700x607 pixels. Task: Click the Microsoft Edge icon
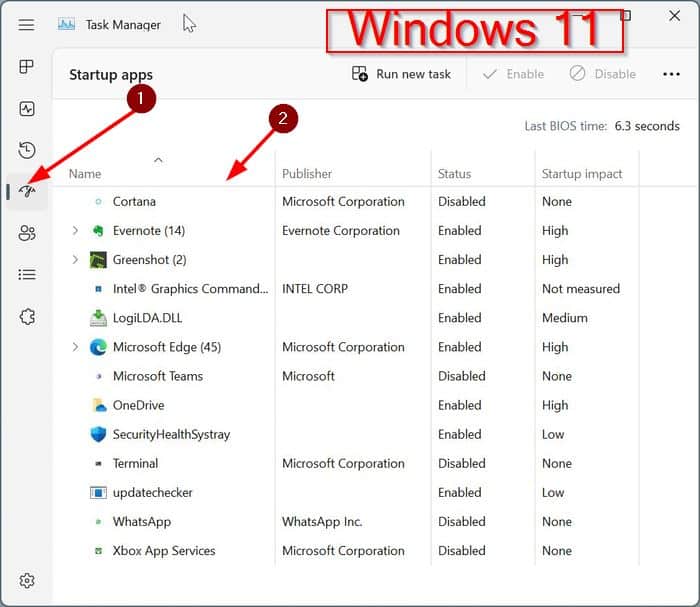tap(98, 347)
